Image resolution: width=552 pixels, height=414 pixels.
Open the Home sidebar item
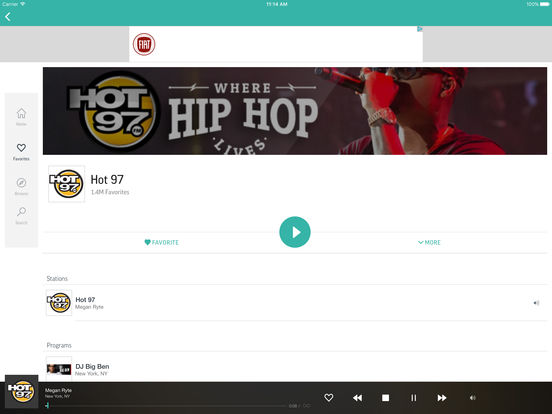[21, 117]
